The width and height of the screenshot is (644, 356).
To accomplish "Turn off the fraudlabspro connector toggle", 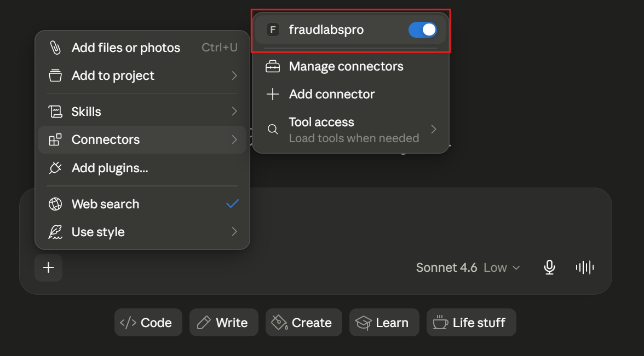I will 423,30.
